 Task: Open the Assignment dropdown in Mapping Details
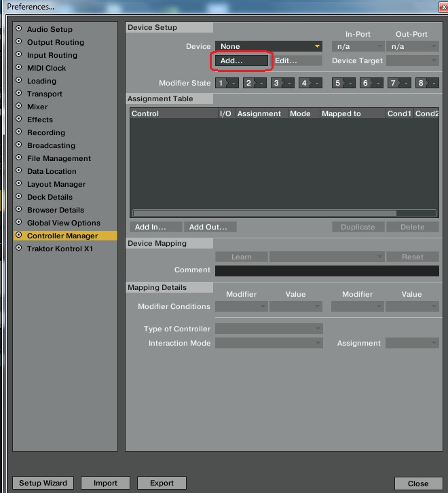click(x=412, y=343)
